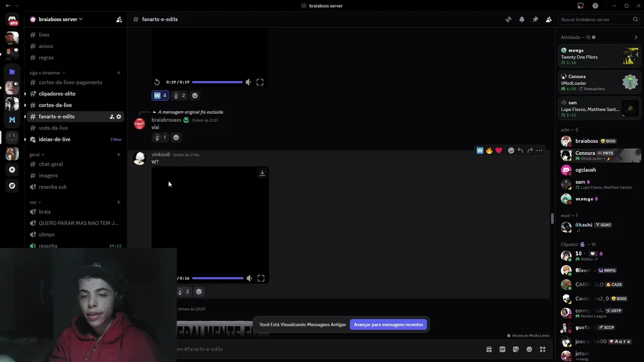Toggle reaction with count 2 under 0:16 video
This screenshot has width=644, height=362.
pyautogui.click(x=183, y=292)
